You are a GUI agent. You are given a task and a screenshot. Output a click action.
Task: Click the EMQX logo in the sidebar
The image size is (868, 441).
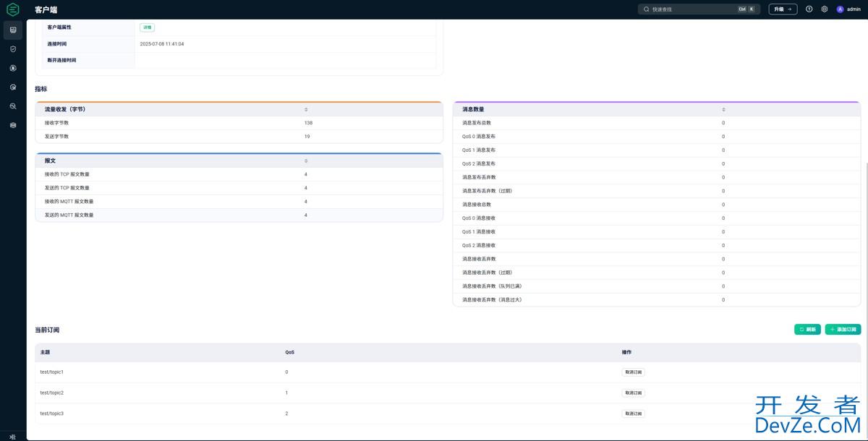pos(12,9)
